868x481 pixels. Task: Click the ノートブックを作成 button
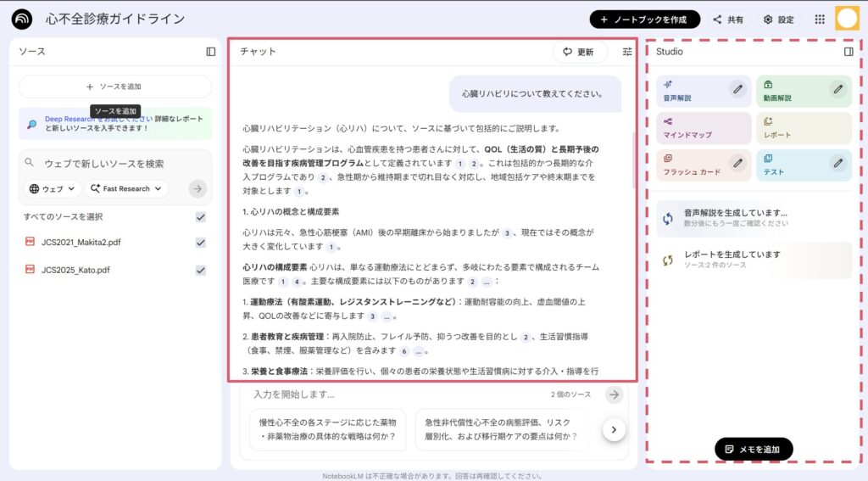click(x=644, y=20)
